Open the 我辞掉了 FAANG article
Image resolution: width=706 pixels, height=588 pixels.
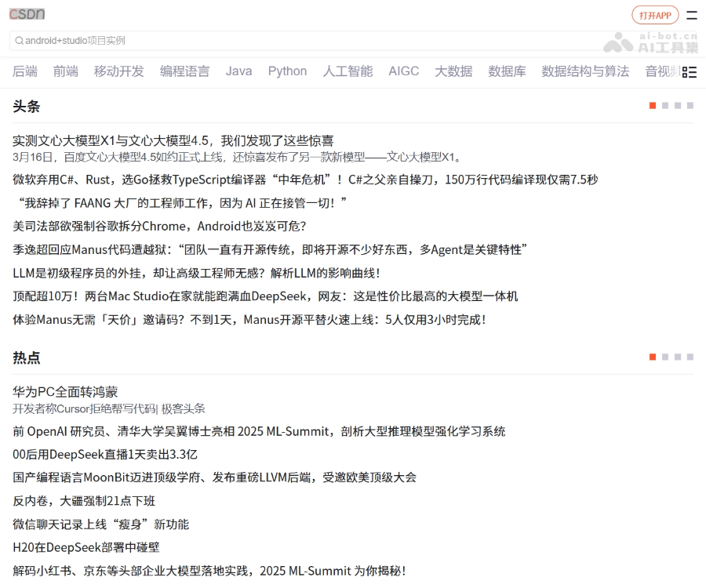[180, 203]
